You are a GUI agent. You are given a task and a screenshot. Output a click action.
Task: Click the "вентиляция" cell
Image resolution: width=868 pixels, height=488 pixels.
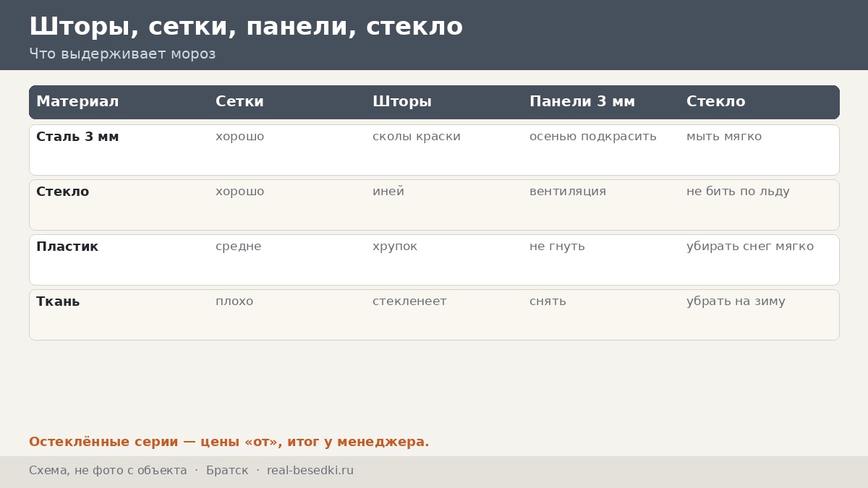[x=568, y=192]
